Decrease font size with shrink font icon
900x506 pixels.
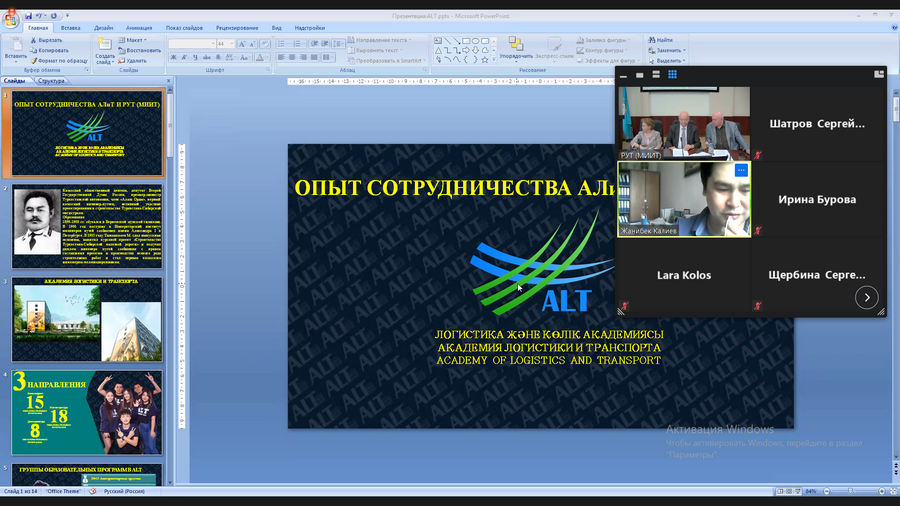pos(252,44)
